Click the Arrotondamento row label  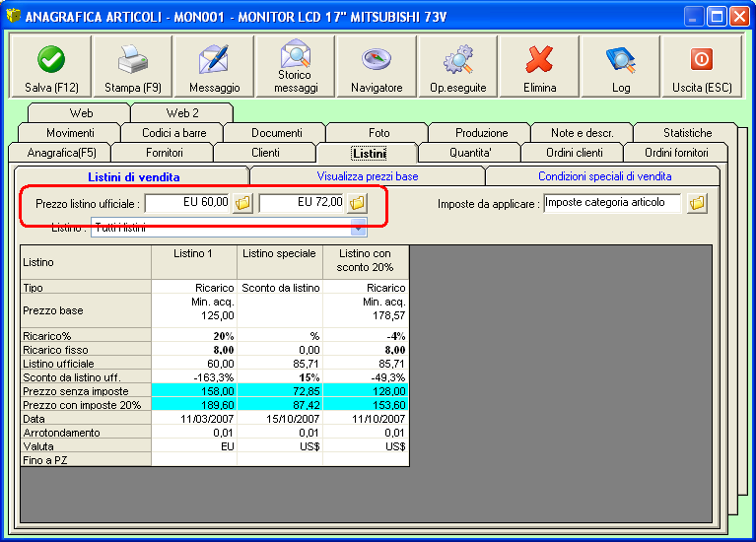click(x=86, y=433)
